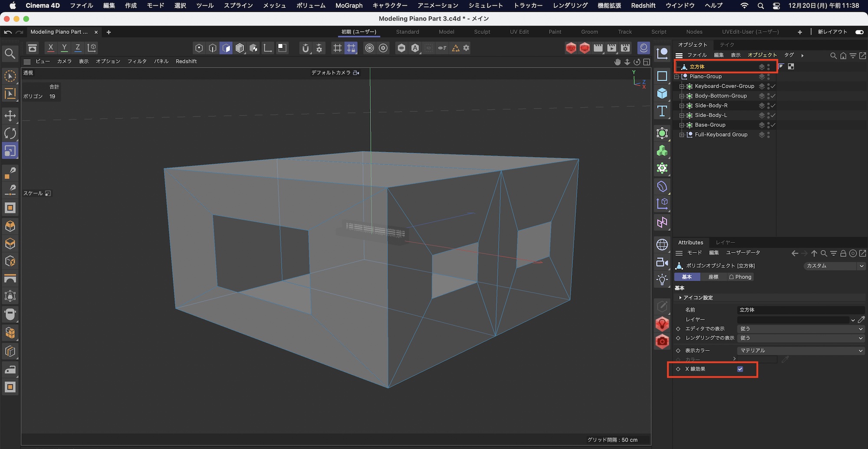The height and width of the screenshot is (449, 868).
Task: Click the Camera object icon
Action: click(x=662, y=262)
